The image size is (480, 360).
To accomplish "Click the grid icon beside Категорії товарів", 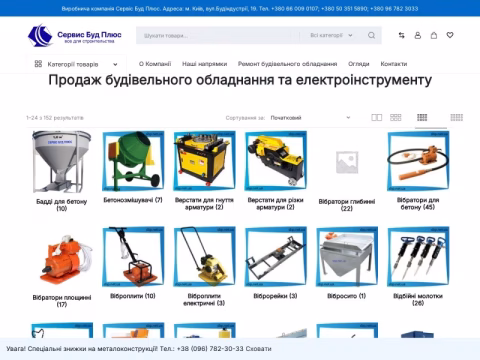I will point(38,64).
